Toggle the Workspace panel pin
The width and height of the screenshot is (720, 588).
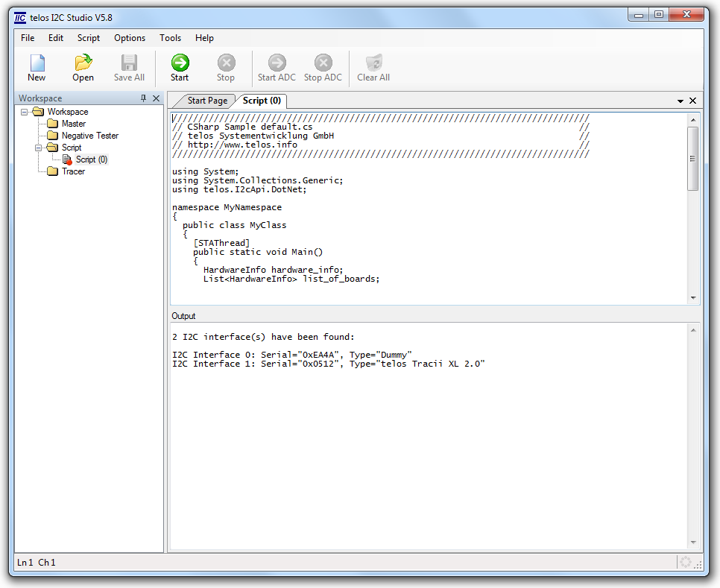(x=144, y=98)
